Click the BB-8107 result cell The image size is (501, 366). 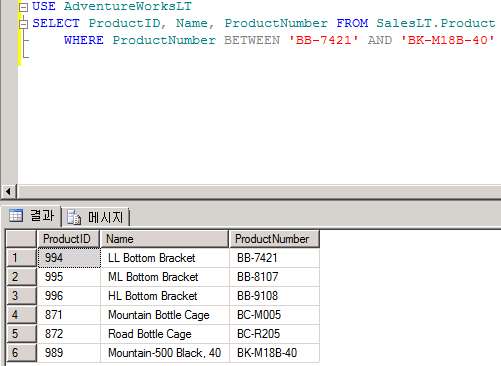274,277
